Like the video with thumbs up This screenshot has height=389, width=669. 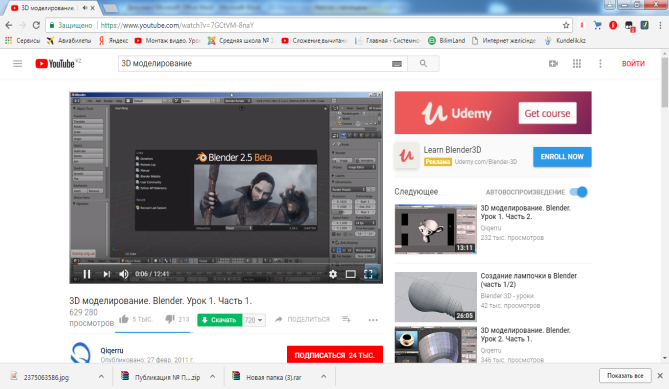[x=124, y=319]
